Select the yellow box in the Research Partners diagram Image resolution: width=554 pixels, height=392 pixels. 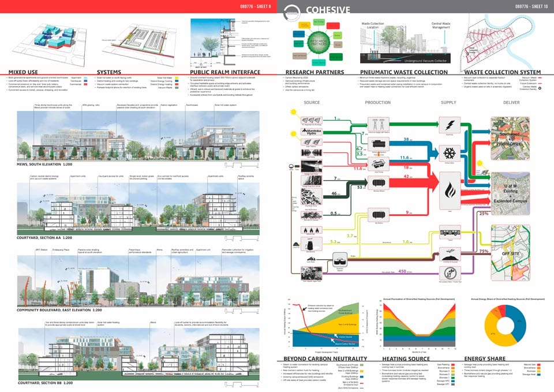tap(304, 25)
